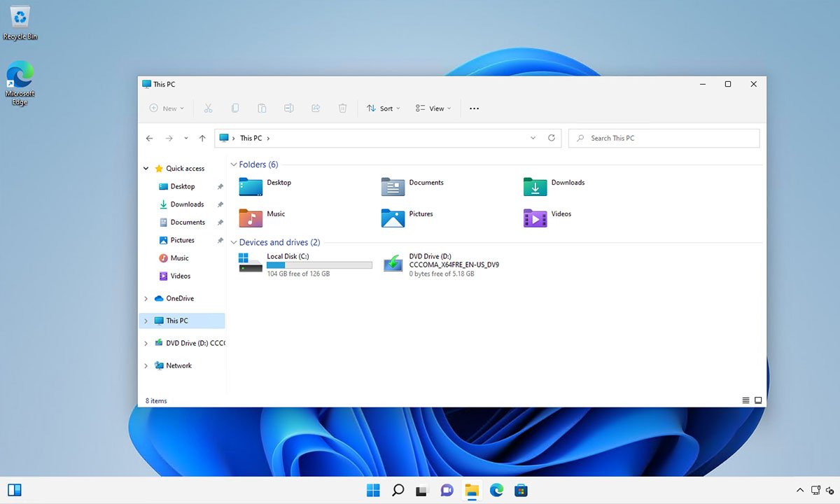Open the See more ellipsis menu

(474, 108)
